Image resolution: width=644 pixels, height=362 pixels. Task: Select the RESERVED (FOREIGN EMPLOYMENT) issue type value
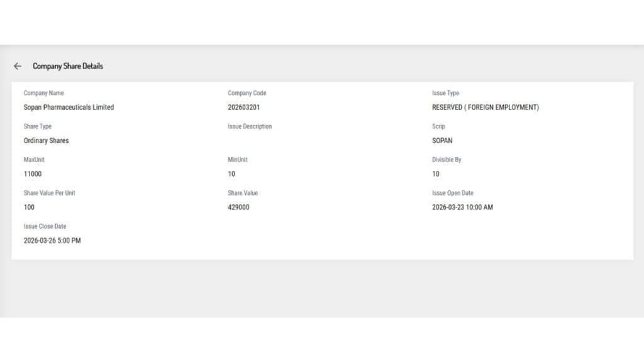(485, 107)
